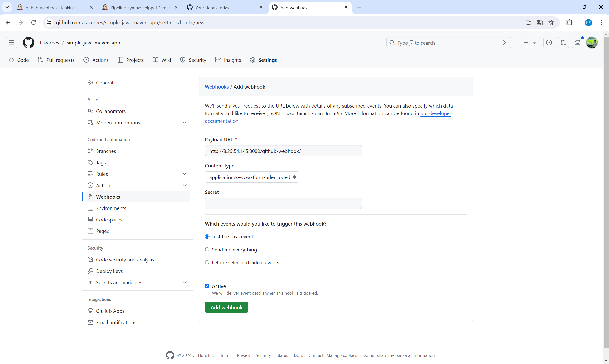
Task: Click the install app icon in address bar
Action: pos(528,22)
